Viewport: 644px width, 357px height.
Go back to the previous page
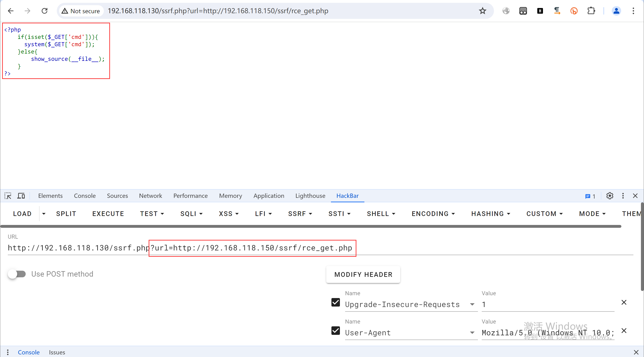tap(11, 11)
